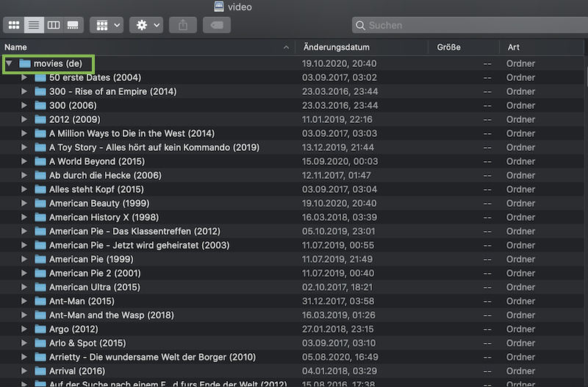The height and width of the screenshot is (387, 588).
Task: Expand the A Toy Story folder
Action: coord(24,147)
